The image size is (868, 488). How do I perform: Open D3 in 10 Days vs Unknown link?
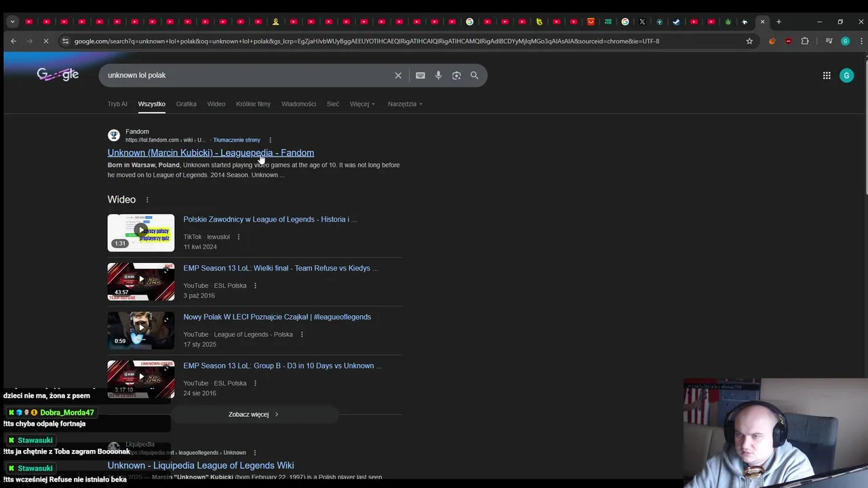coord(282,366)
